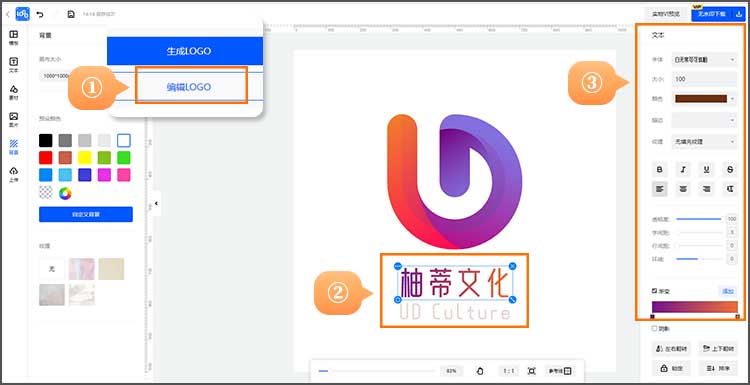Align text center
This screenshot has height=385, width=750.
pyautogui.click(x=683, y=189)
